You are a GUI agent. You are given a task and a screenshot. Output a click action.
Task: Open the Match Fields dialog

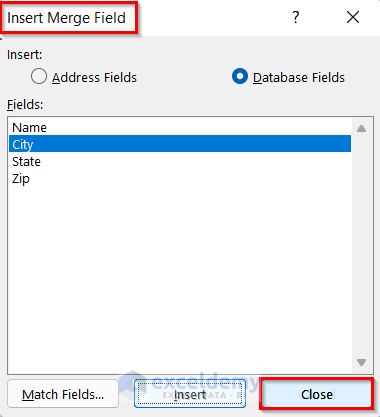tap(63, 394)
